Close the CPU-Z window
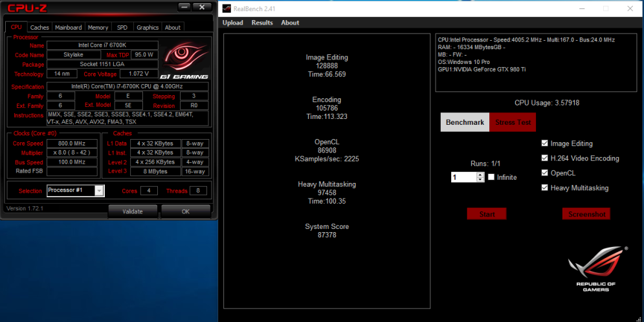The image size is (644, 322). 202,7
